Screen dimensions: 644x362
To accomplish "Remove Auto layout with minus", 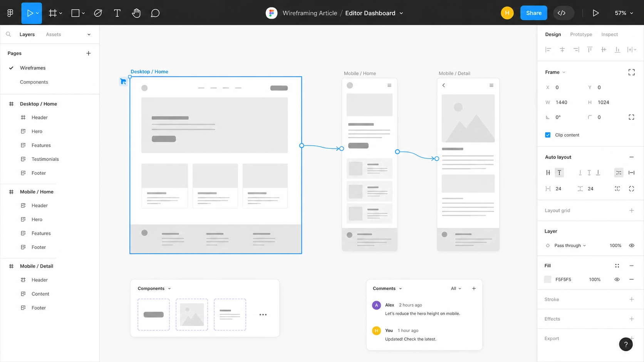I will click(631, 157).
